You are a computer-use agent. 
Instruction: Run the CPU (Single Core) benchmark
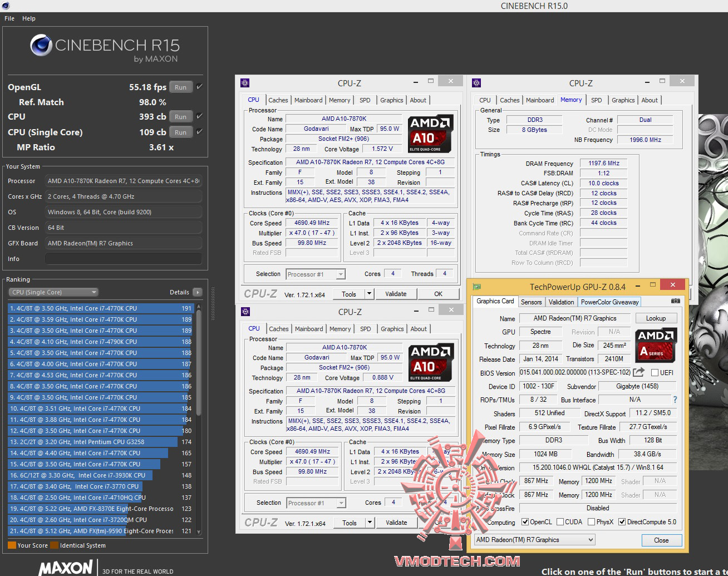pyautogui.click(x=181, y=132)
